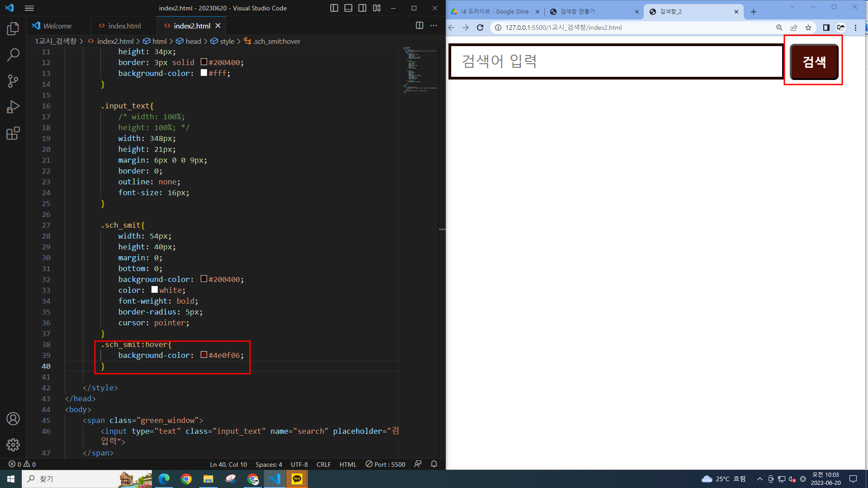Click Port : 5500 in status bar

tap(386, 465)
